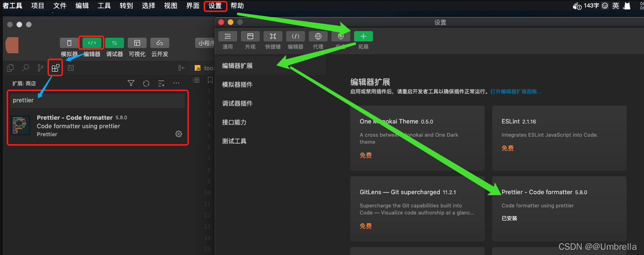This screenshot has height=255, width=644.
Task: Open the 界面 menu
Action: pos(193,6)
